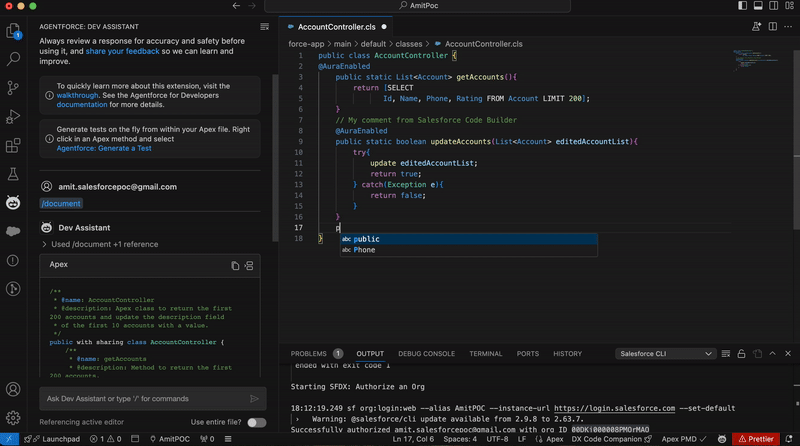Open the documentation link

pos(82,105)
